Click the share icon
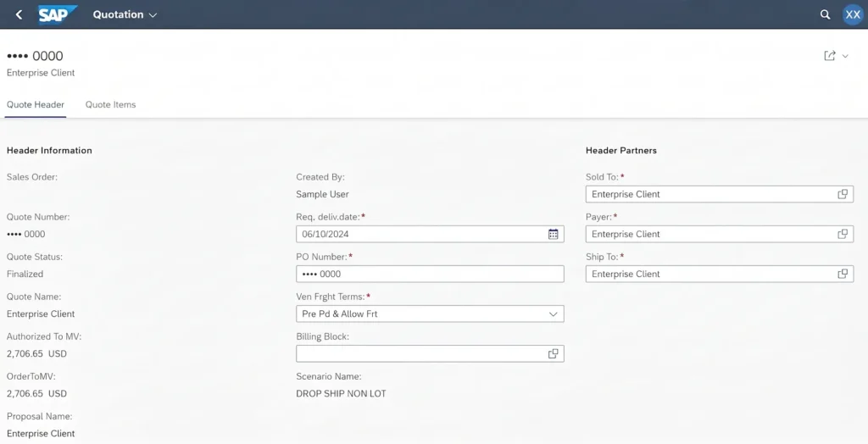Screen dimensions: 868x444 click(829, 55)
